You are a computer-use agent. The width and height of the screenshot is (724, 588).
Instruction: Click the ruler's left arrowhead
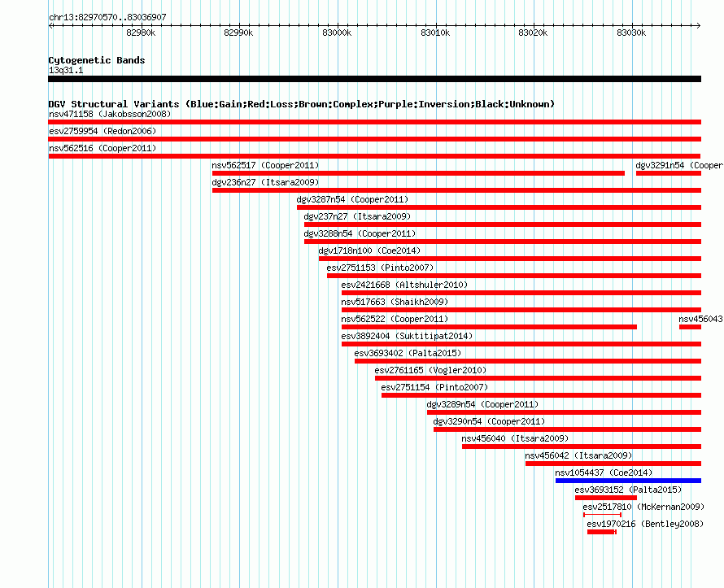[50, 25]
